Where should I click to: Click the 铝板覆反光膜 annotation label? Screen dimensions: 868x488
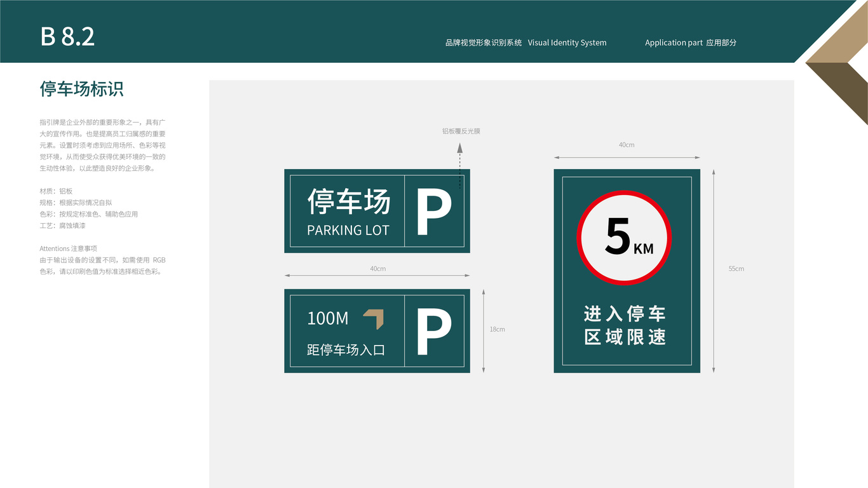(x=461, y=131)
